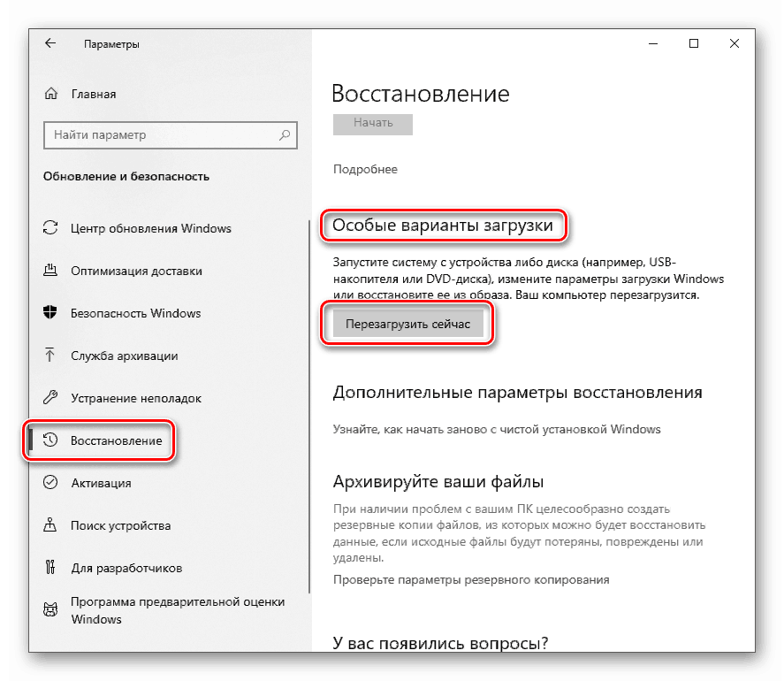784x681 pixels.
Task: Click the greyed Начать button
Action: click(x=373, y=124)
